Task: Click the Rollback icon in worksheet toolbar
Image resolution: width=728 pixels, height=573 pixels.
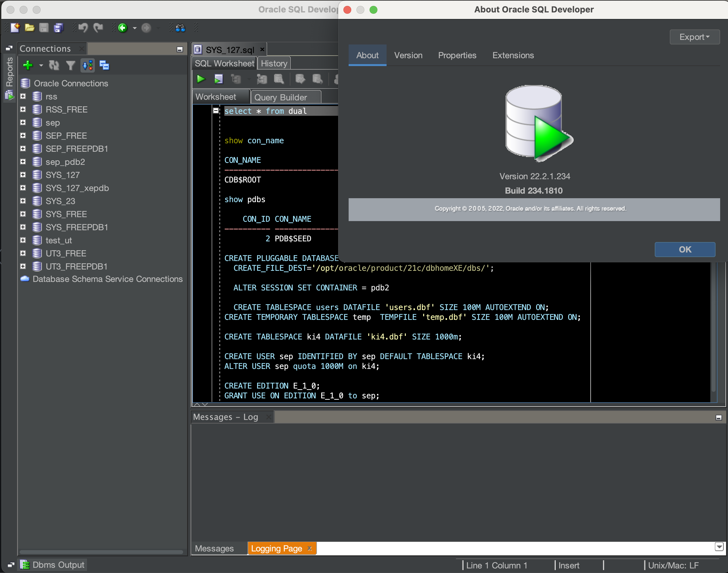Action: [317, 79]
